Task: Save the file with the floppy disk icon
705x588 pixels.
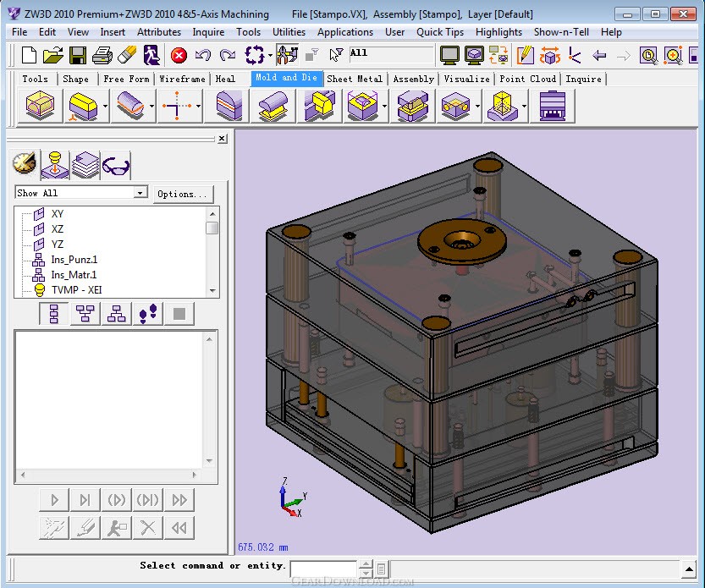Action: click(x=77, y=55)
